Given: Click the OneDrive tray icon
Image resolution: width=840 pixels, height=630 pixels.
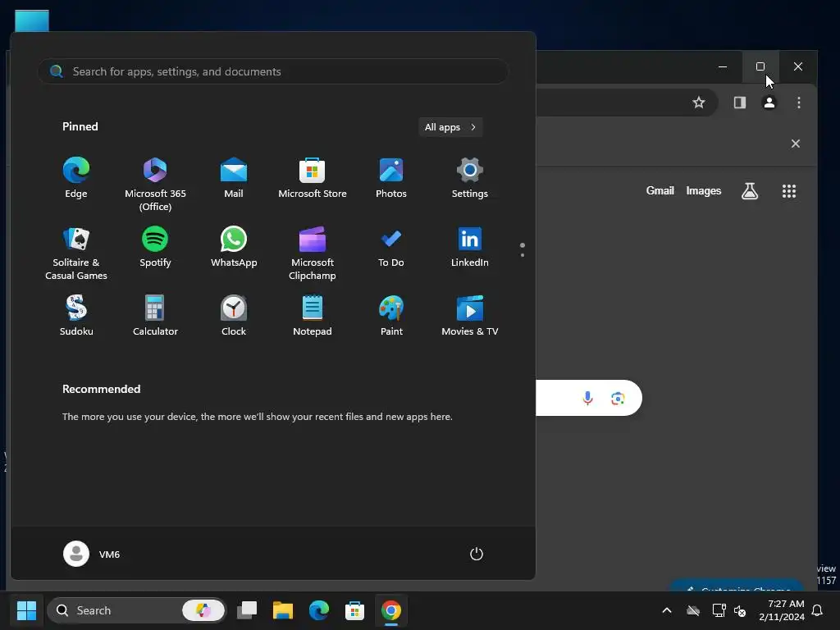Looking at the screenshot, I should point(693,610).
